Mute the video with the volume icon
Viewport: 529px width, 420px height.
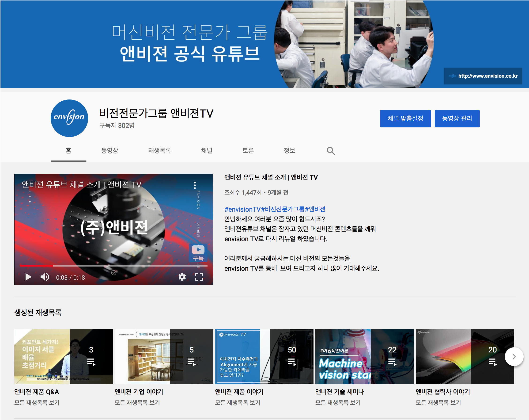pyautogui.click(x=45, y=277)
